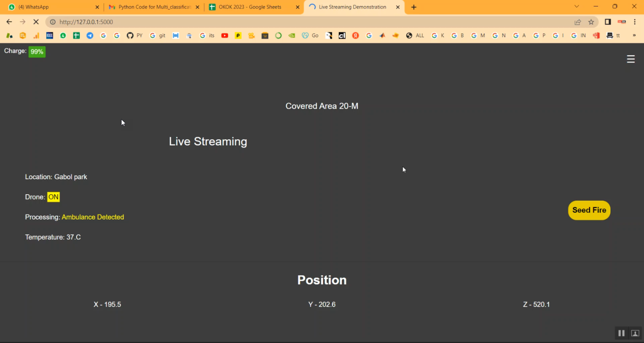Click the Temperature: 37.C reading
Image resolution: width=644 pixels, height=343 pixels.
53,238
